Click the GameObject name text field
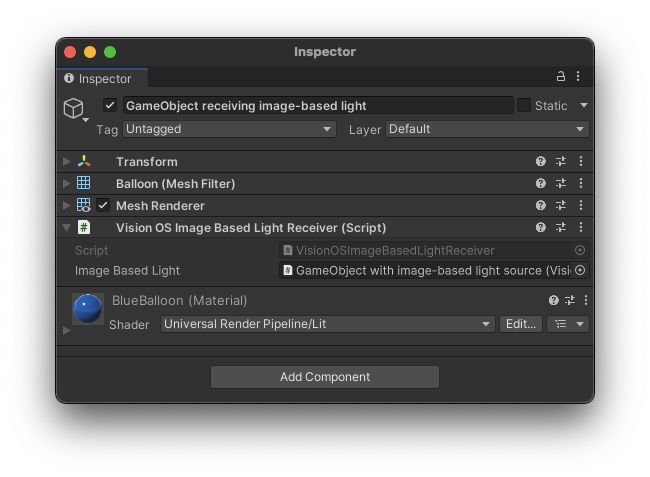This screenshot has width=650, height=477. coord(317,105)
